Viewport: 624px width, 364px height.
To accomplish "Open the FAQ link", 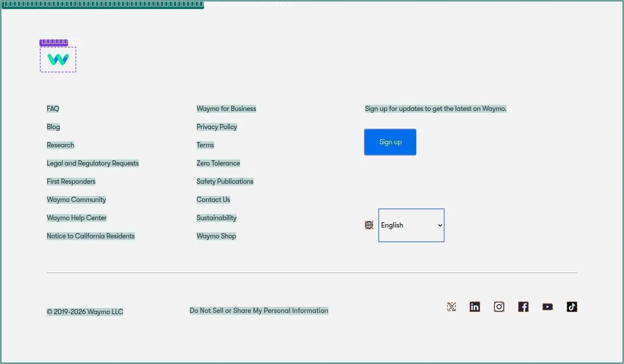I will point(53,109).
